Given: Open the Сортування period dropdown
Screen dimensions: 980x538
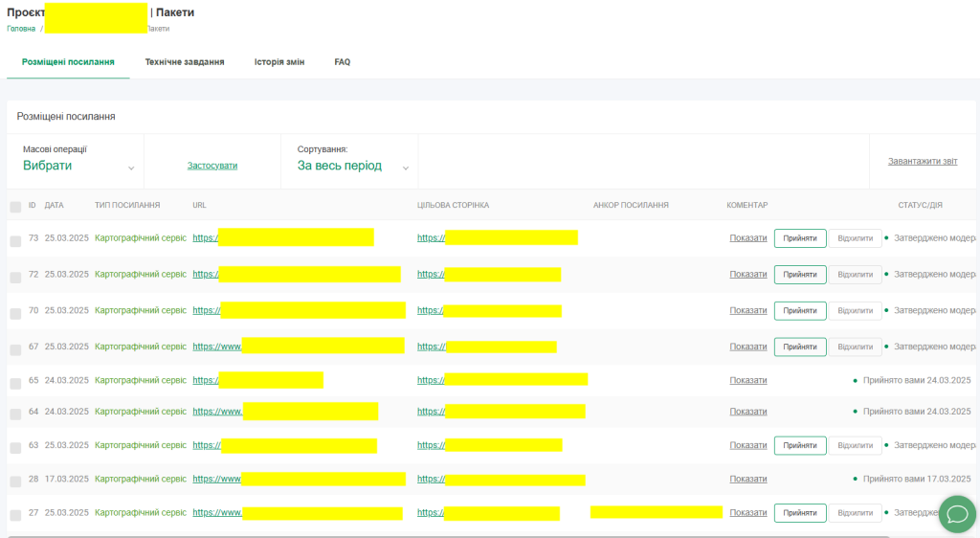Looking at the screenshot, I should [x=351, y=166].
